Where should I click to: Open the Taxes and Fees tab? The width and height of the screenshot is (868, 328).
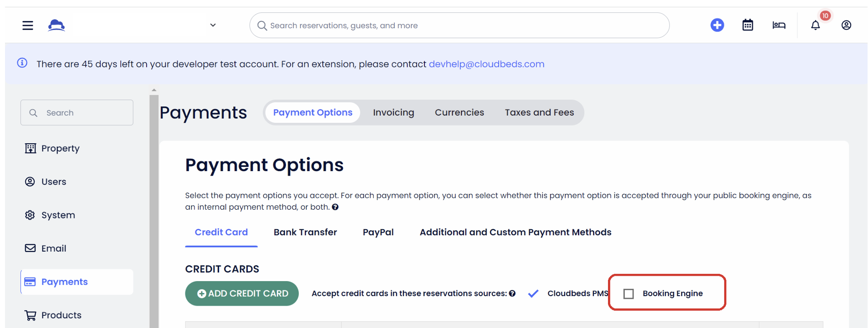click(x=539, y=112)
